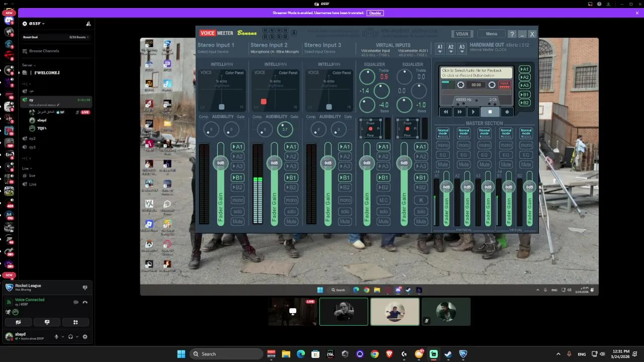
Task: Open Discord user settings gear
Action: pos(85,337)
